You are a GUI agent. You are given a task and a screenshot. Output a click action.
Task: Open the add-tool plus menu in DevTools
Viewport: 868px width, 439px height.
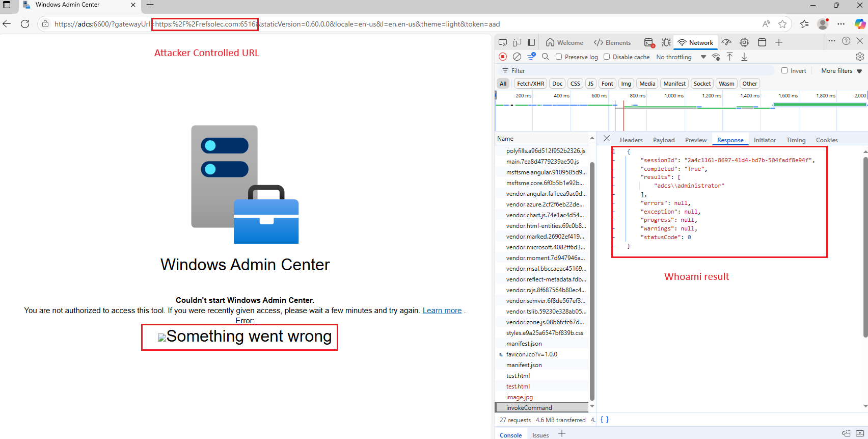pos(778,42)
